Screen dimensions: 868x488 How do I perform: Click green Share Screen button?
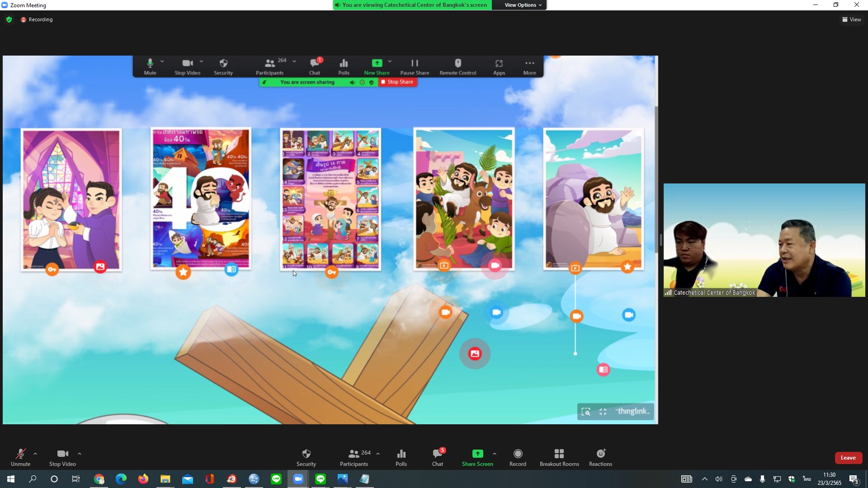(x=477, y=457)
